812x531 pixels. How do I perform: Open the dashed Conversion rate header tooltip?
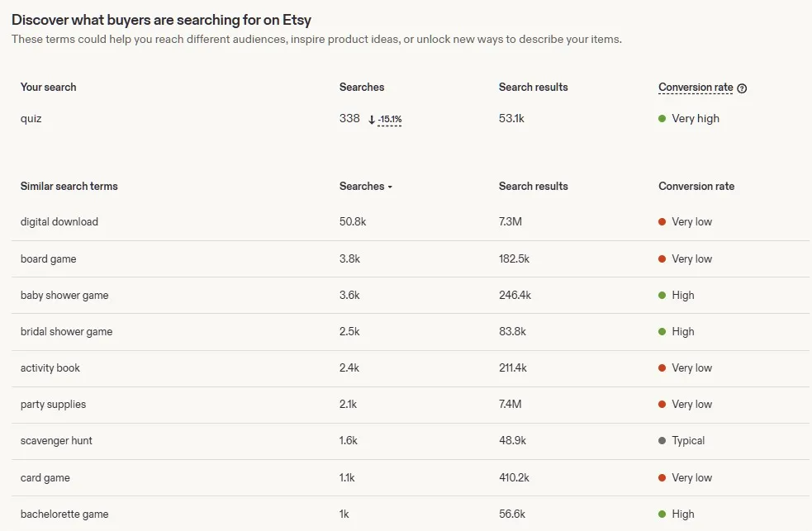coord(696,88)
